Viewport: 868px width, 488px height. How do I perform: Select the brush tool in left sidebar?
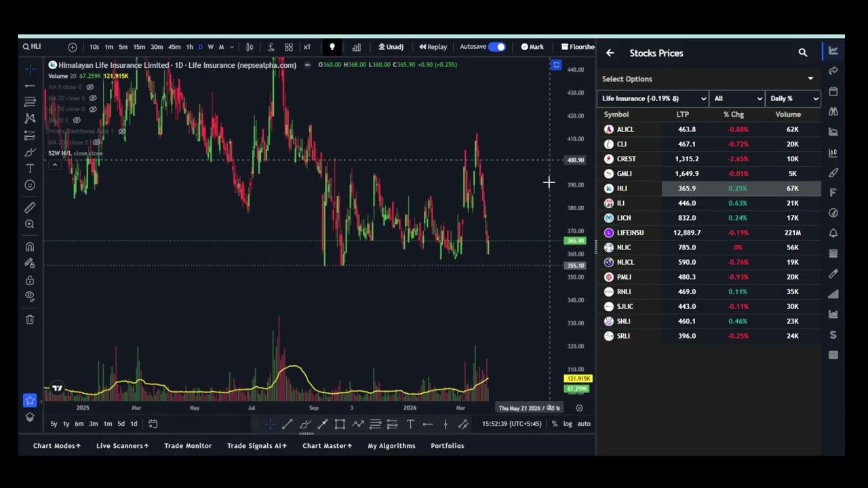[x=30, y=152]
